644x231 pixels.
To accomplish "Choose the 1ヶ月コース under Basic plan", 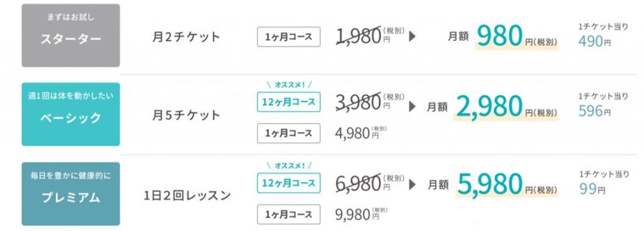I will coord(289,133).
